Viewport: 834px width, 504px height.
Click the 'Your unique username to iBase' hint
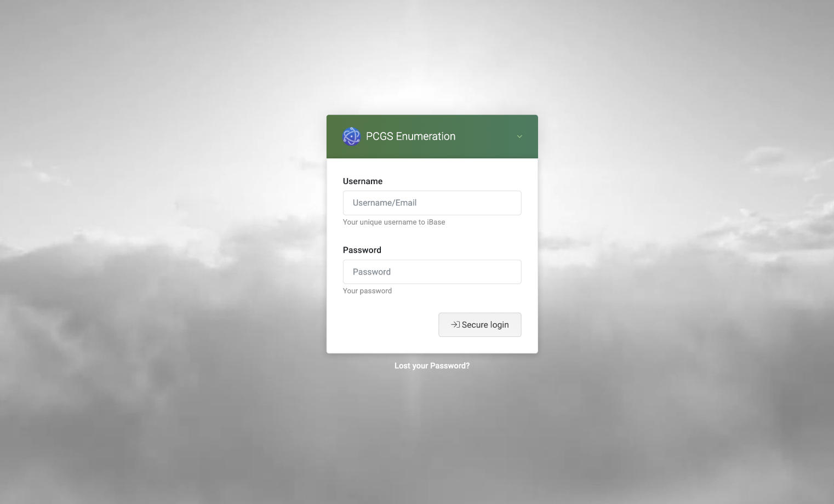(394, 222)
